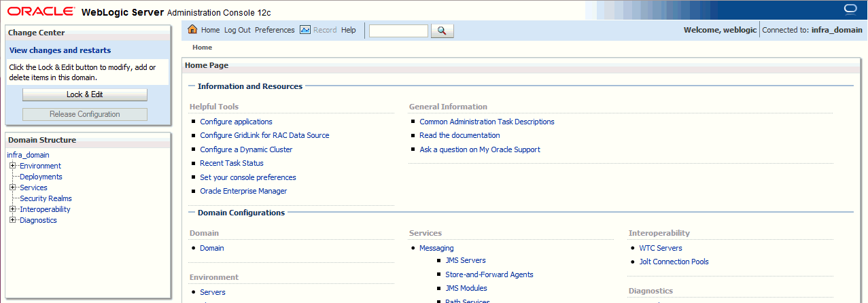
Task: Click the Home house icon in toolbar
Action: 192,30
